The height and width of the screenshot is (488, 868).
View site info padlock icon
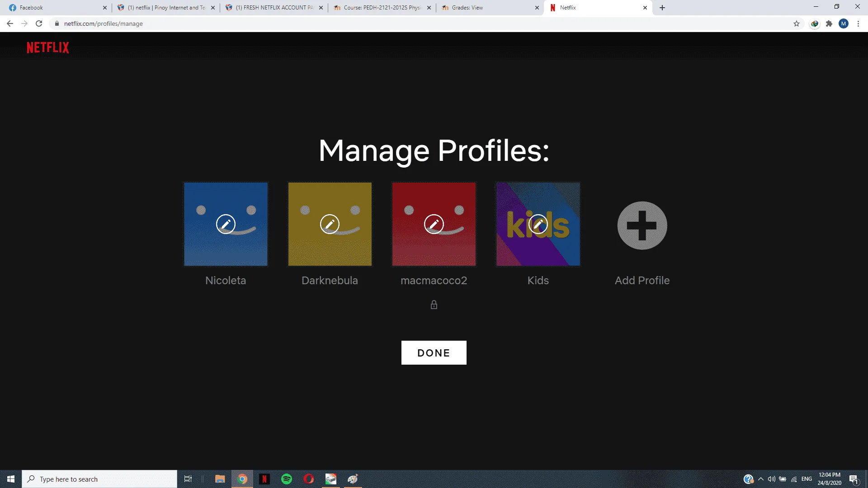tap(57, 23)
